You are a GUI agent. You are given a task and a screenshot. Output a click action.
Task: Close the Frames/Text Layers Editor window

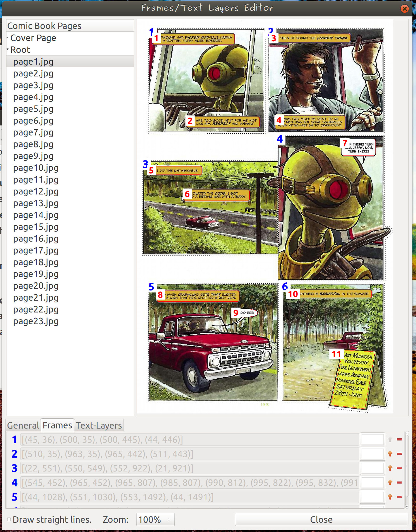coord(404,9)
